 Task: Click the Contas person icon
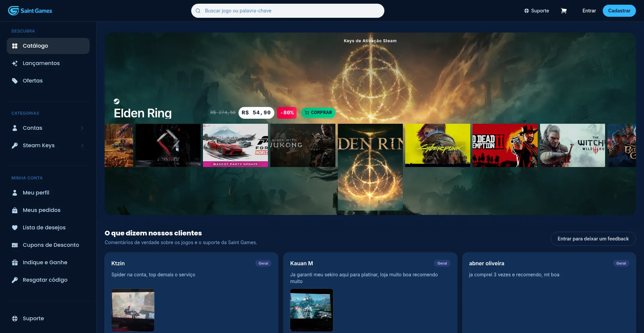pos(15,128)
